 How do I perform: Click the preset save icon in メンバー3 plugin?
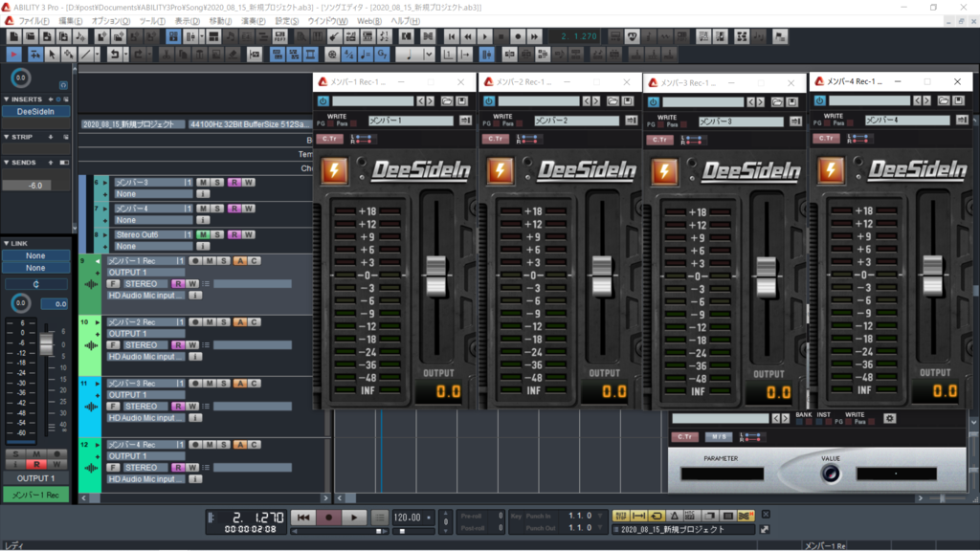(791, 101)
